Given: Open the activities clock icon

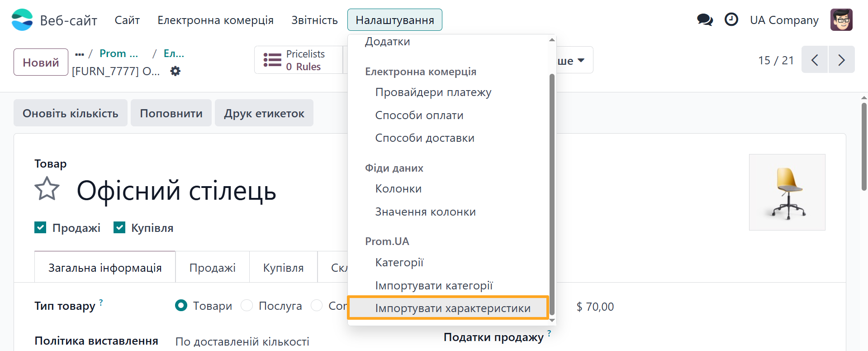Looking at the screenshot, I should [731, 20].
